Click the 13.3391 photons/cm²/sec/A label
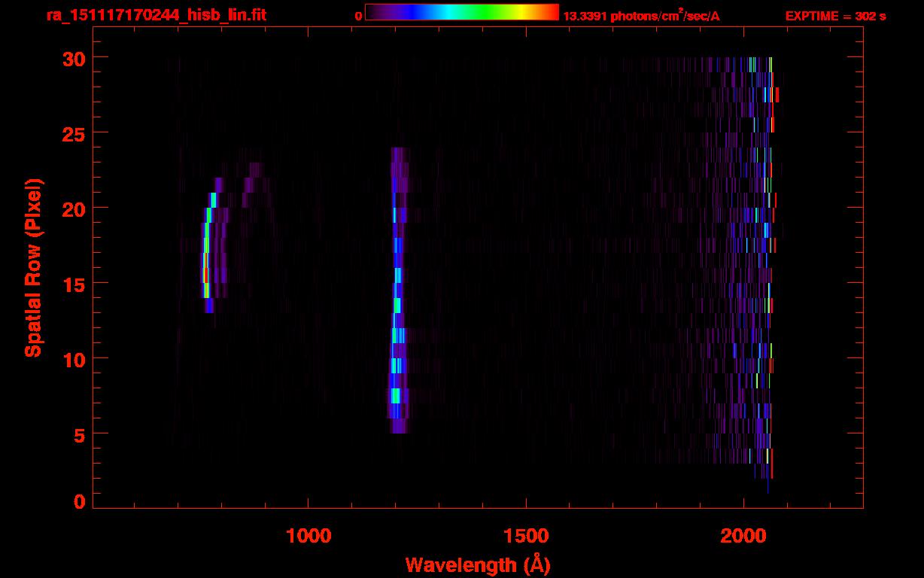Image resolution: width=924 pixels, height=578 pixels. click(x=641, y=16)
